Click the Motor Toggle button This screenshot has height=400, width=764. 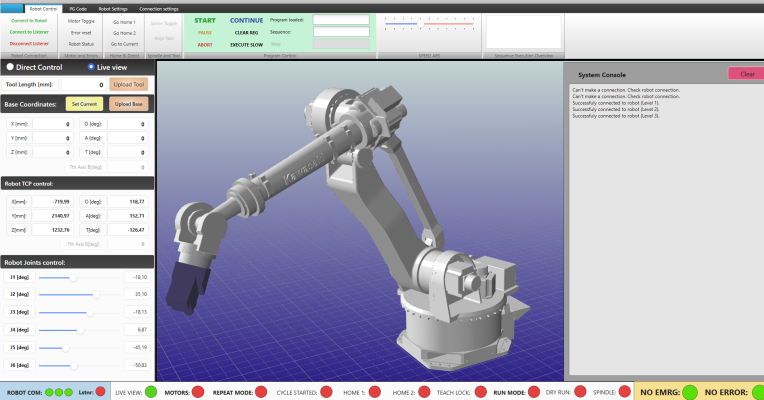click(81, 21)
